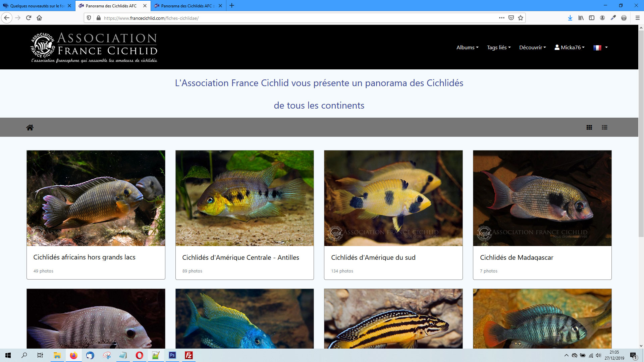Viewport: 644px width, 362px height.
Task: Click '89 photos' count text
Action: pyautogui.click(x=192, y=271)
